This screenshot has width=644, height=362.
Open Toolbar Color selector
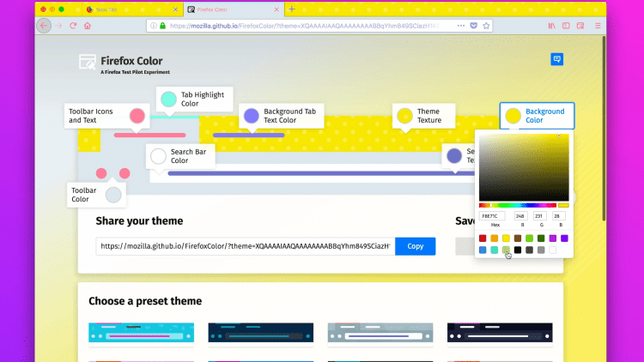[x=96, y=195]
